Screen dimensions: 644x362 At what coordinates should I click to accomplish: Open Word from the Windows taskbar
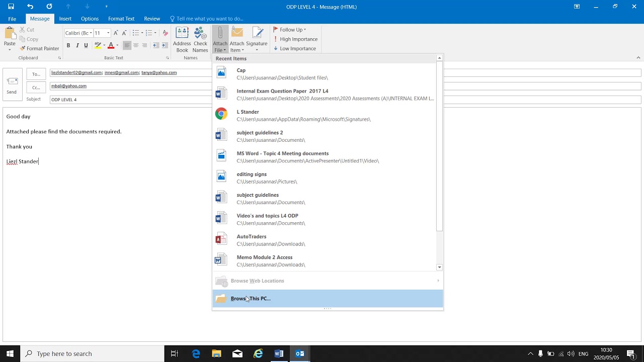point(279,353)
